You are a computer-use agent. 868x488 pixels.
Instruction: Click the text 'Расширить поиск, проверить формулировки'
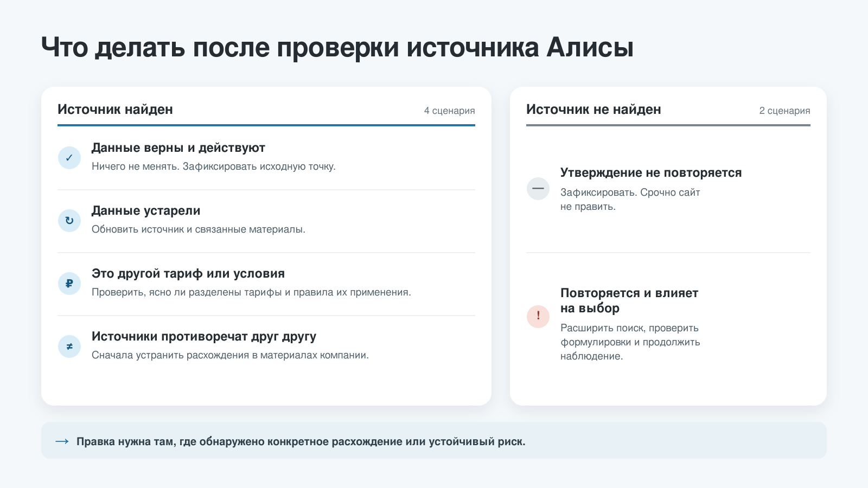630,335
